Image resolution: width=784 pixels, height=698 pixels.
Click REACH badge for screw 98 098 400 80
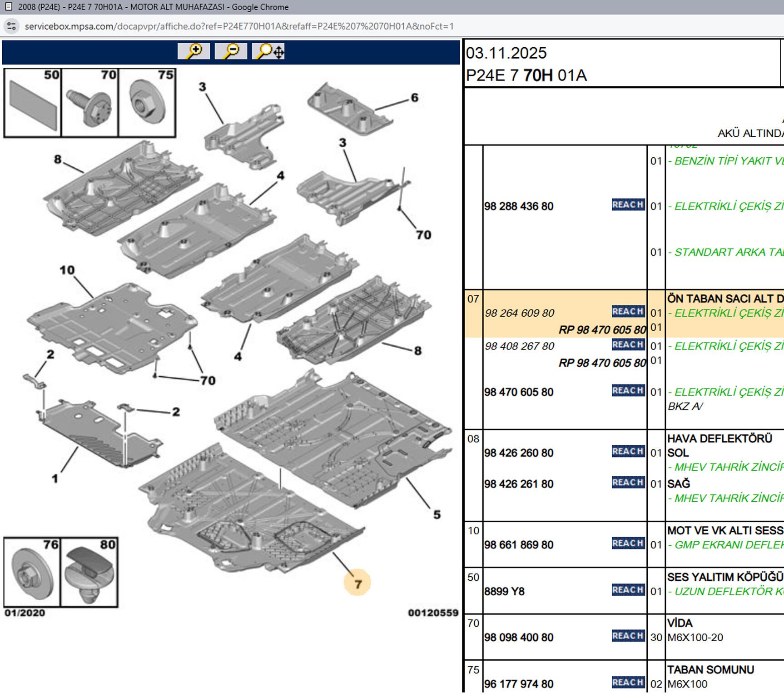click(x=628, y=636)
